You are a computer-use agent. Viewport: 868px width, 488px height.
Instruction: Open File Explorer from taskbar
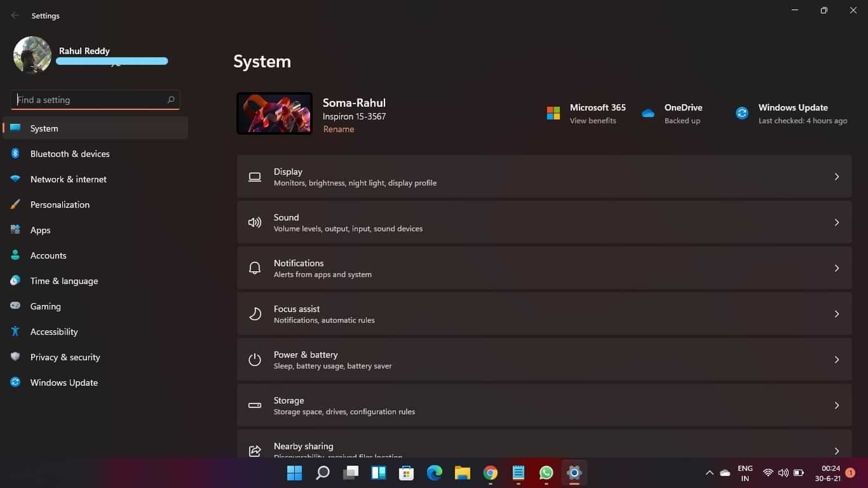pos(462,473)
